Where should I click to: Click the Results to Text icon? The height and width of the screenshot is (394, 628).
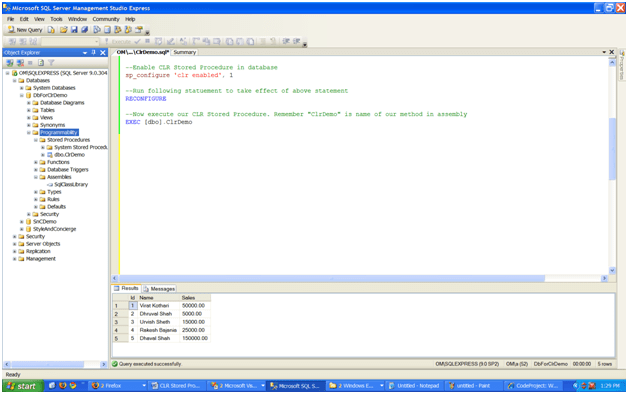(229, 41)
